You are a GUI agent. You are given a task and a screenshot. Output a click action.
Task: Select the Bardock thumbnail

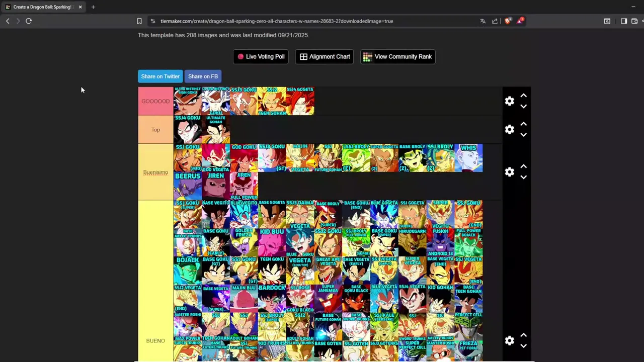272,299
